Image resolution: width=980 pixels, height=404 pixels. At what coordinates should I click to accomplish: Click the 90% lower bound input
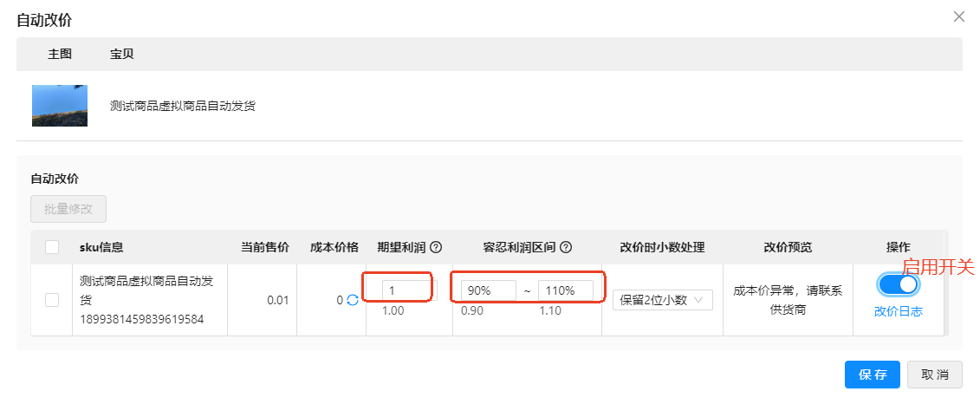(x=489, y=290)
